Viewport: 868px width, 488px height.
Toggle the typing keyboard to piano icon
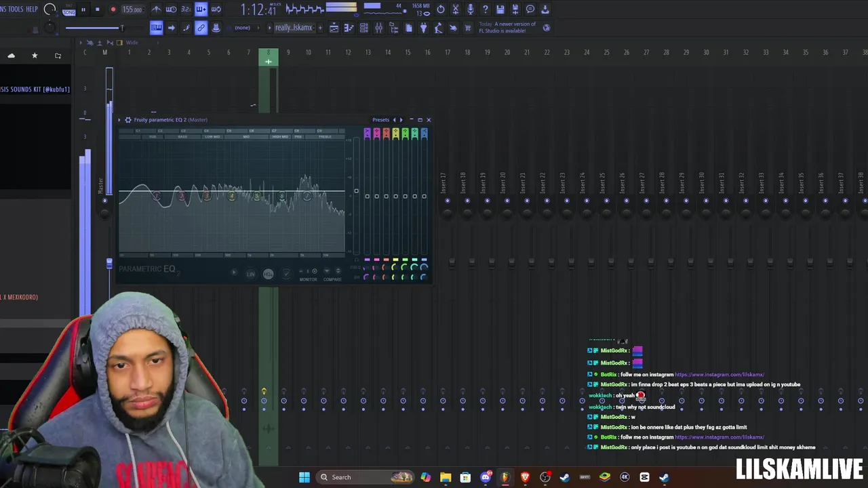click(156, 28)
